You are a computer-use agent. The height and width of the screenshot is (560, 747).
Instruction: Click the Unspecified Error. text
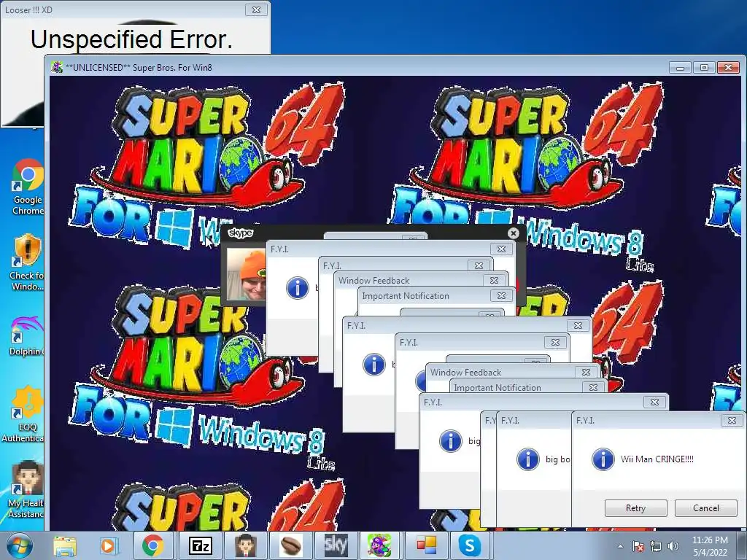(x=131, y=39)
